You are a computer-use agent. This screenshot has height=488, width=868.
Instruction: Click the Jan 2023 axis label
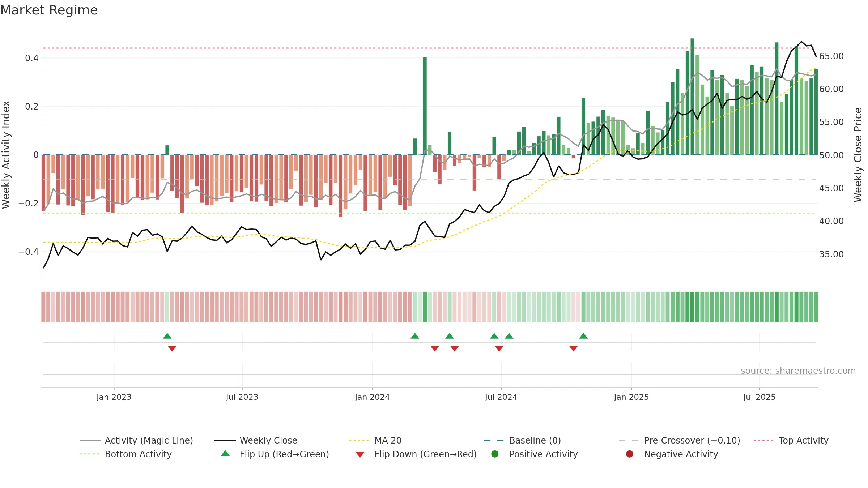(x=114, y=397)
